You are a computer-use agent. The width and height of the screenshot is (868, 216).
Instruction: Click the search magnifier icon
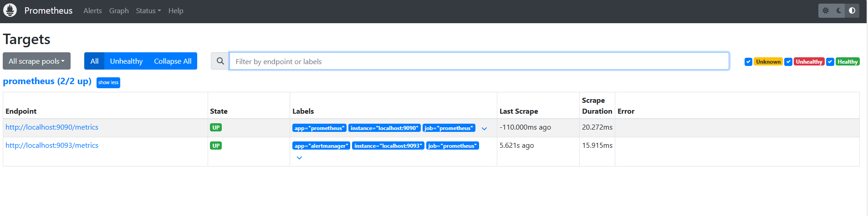tap(220, 61)
